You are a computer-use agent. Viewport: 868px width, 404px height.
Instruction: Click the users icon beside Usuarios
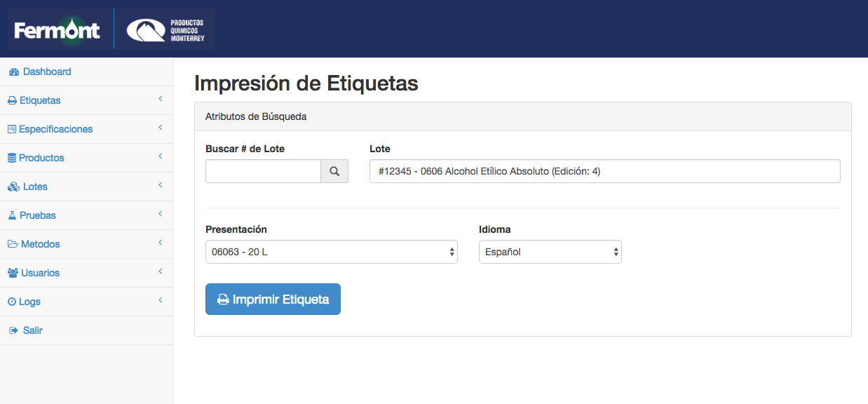click(13, 273)
